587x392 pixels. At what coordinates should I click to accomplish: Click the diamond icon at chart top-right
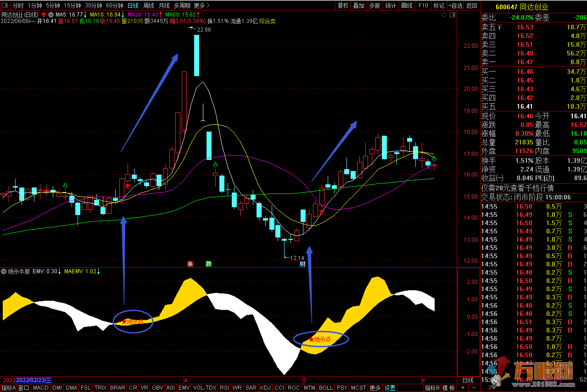pyautogui.click(x=444, y=15)
